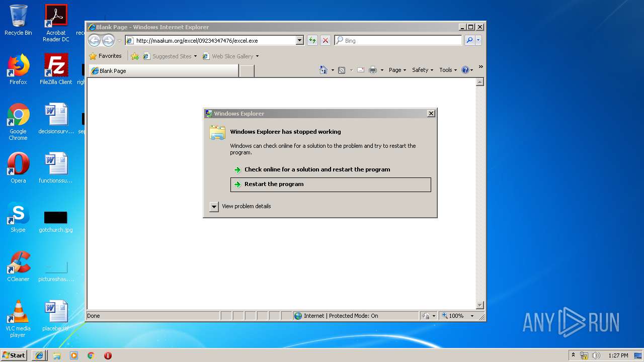Close the Windows Explorer error dialog
The width and height of the screenshot is (644, 362).
tap(431, 114)
